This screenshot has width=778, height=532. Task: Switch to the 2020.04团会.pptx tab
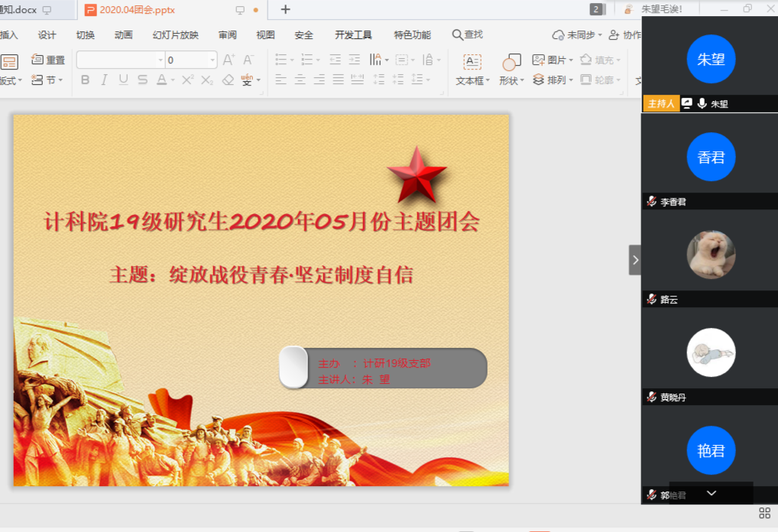(x=138, y=10)
